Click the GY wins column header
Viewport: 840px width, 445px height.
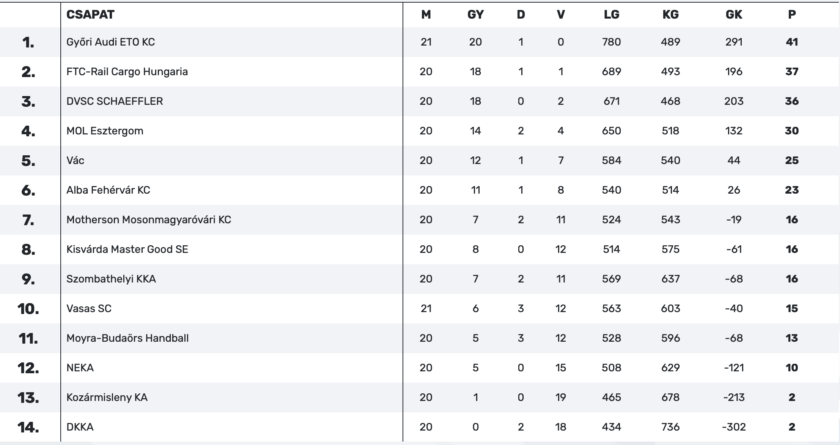pyautogui.click(x=475, y=14)
